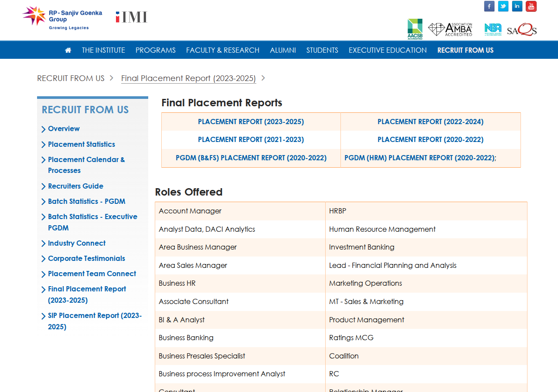
Task: Open PLACEMENT REPORT (2023-2025) table link
Action: click(x=251, y=122)
